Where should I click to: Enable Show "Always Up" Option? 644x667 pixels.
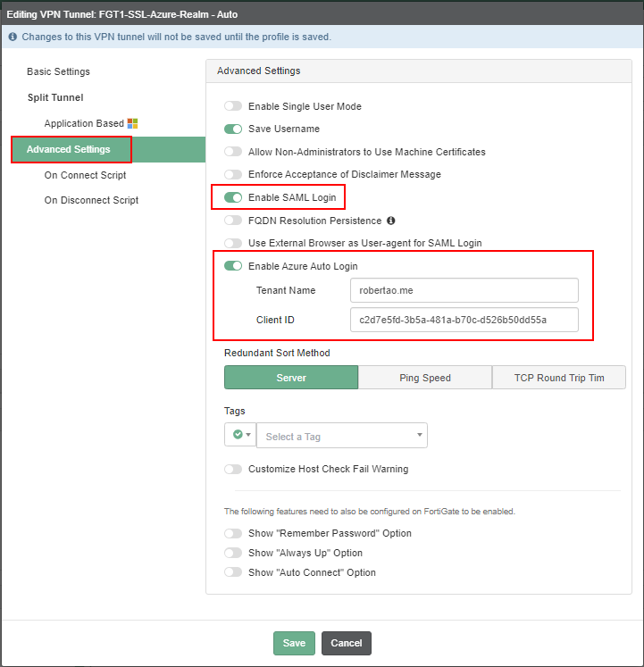pos(233,553)
